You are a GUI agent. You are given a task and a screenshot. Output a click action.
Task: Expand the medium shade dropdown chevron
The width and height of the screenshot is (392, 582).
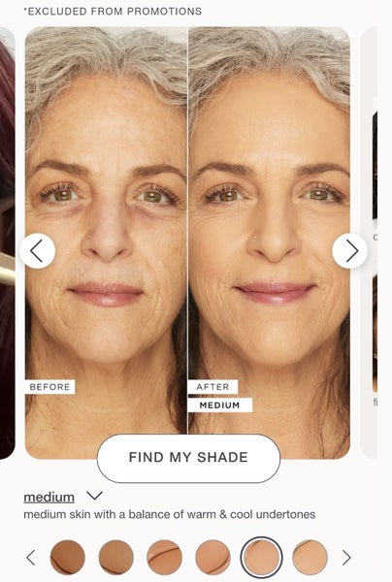[x=94, y=496]
